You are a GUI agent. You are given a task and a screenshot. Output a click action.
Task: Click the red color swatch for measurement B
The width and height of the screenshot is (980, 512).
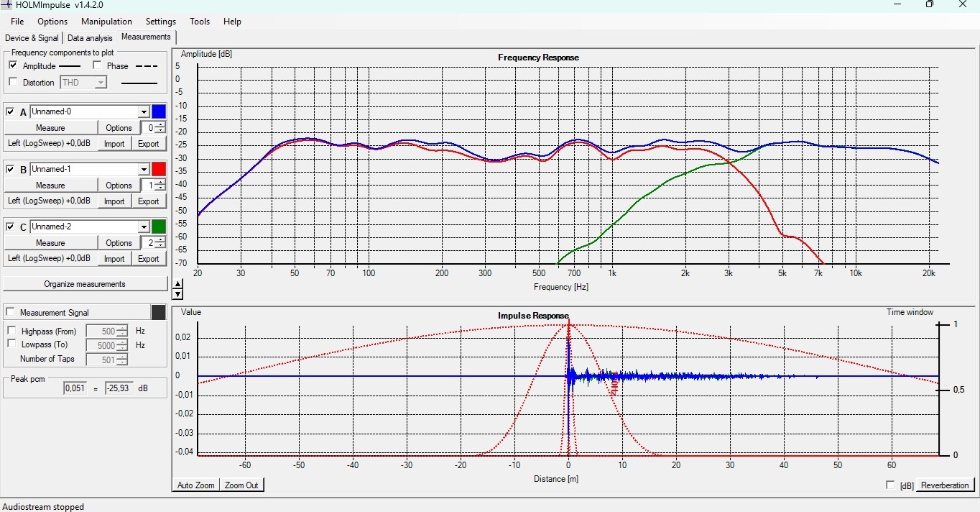pyautogui.click(x=159, y=169)
